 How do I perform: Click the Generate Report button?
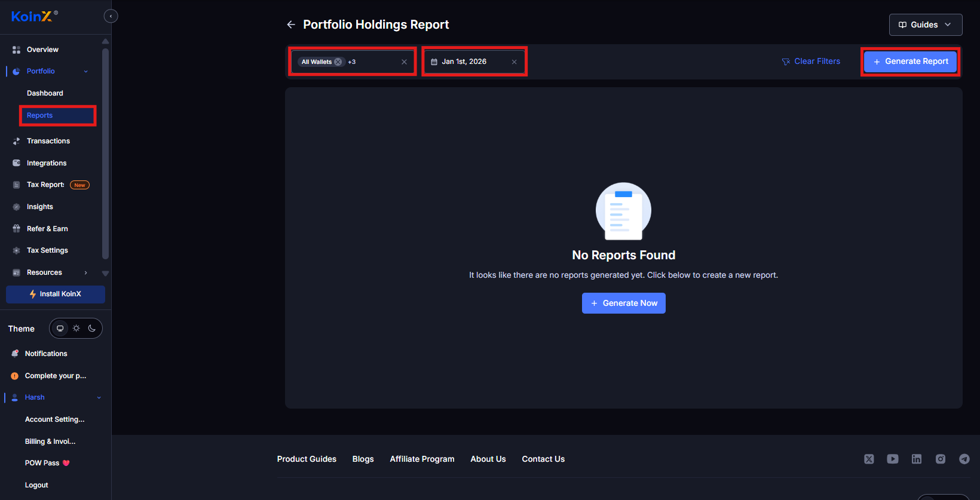pos(910,62)
